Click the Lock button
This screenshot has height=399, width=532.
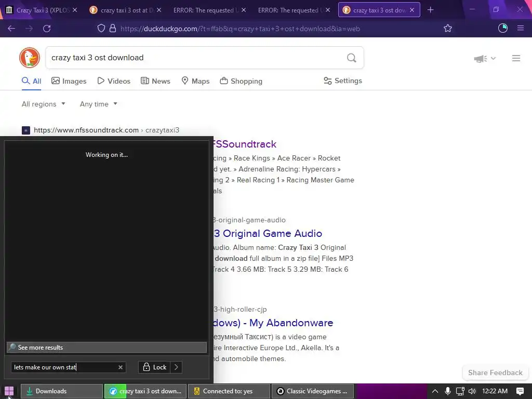[155, 367]
